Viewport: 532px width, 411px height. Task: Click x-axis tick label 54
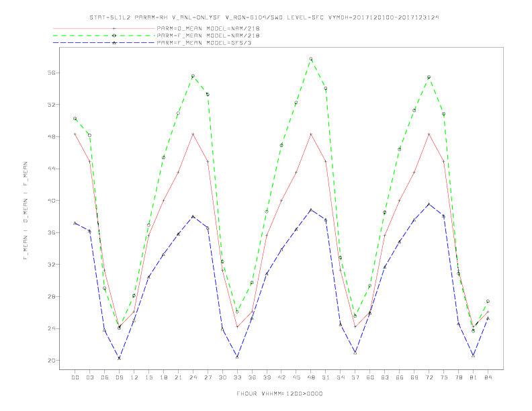[x=341, y=377]
